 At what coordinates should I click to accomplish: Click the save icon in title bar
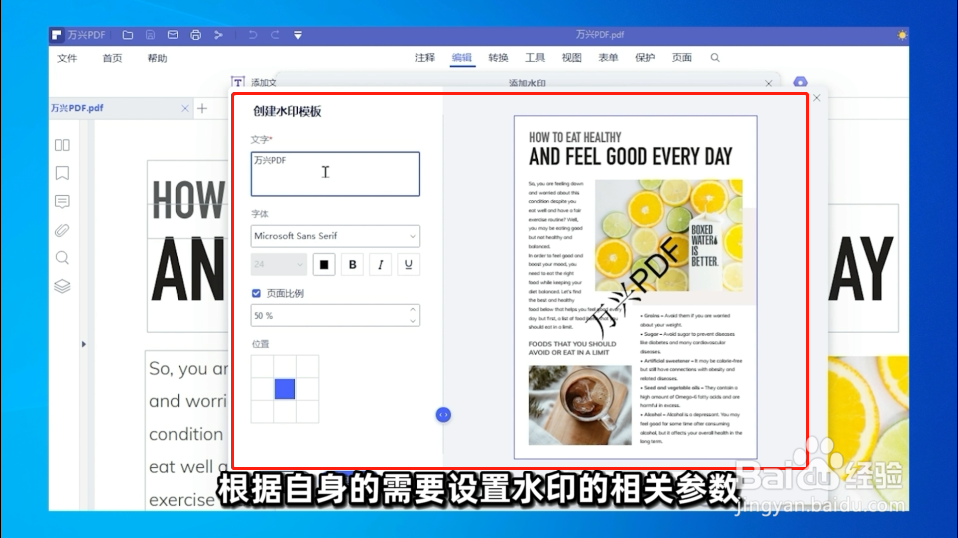tap(150, 35)
